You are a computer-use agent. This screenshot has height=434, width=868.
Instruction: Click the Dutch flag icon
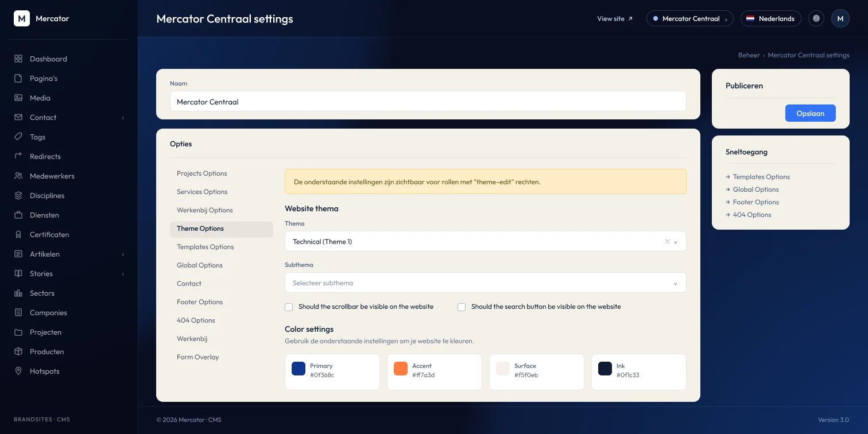pyautogui.click(x=750, y=18)
